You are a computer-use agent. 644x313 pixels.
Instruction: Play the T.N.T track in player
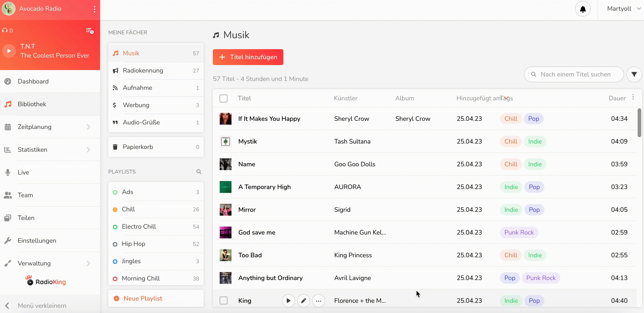coord(9,51)
